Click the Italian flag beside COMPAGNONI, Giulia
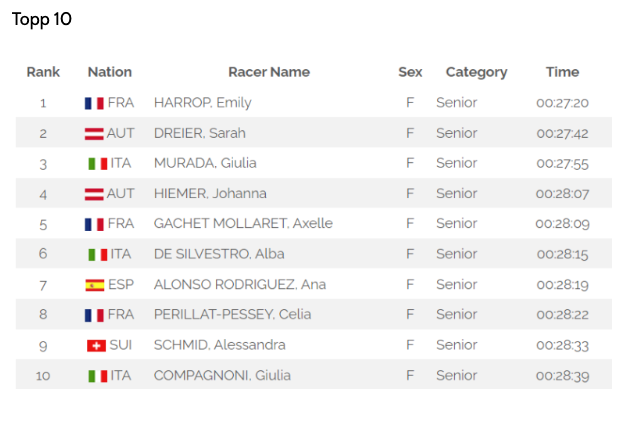The image size is (641, 421). [x=97, y=376]
